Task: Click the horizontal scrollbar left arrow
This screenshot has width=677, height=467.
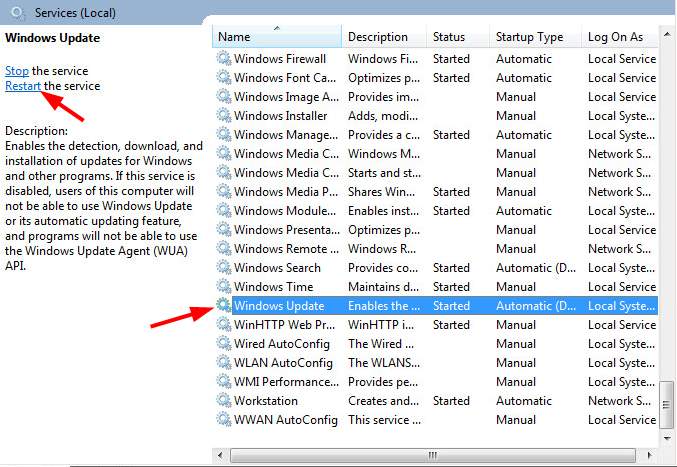Action: [220, 455]
